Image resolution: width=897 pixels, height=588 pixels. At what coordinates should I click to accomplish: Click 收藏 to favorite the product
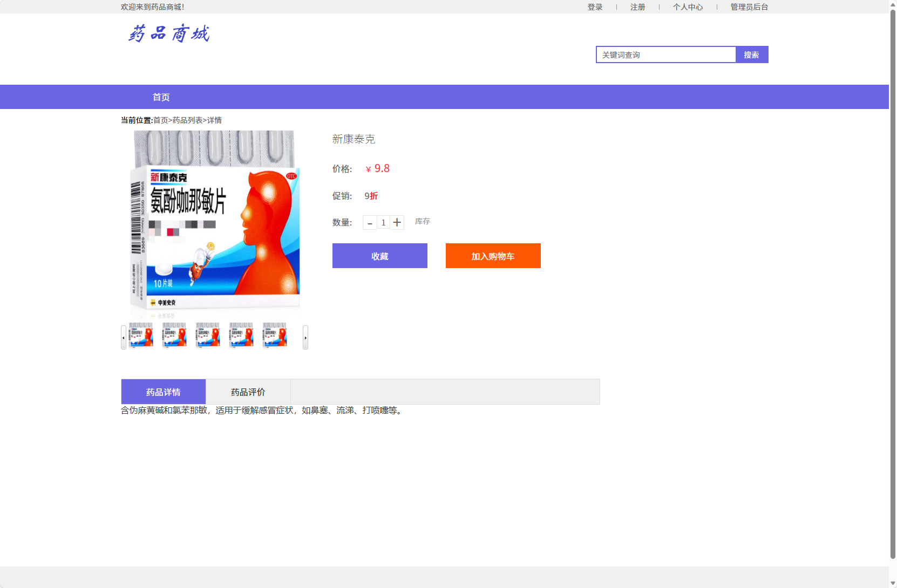pos(379,256)
